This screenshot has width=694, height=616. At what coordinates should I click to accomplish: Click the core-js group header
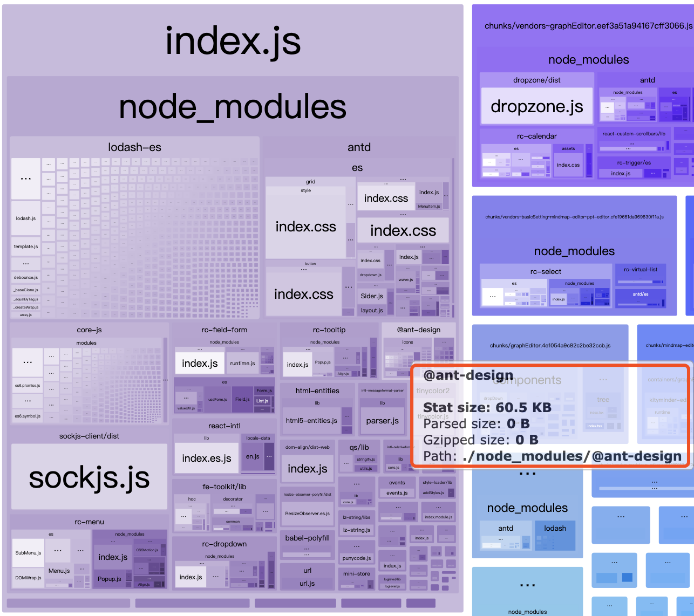point(89,330)
